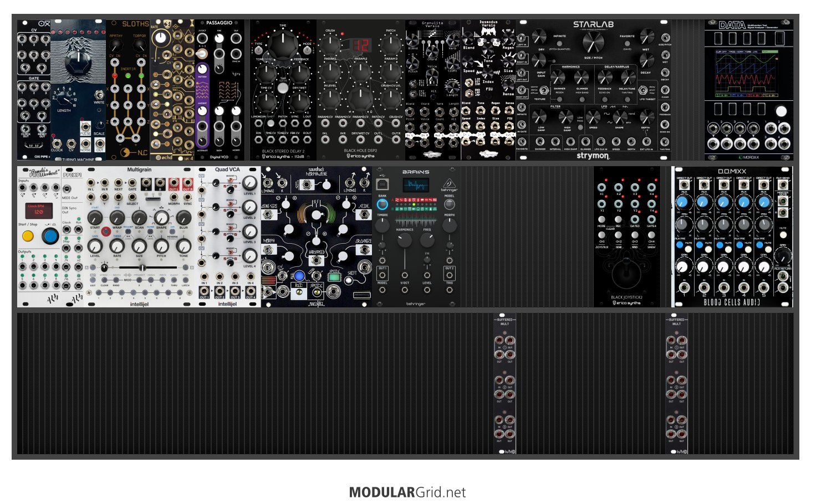Hit the FAVORITE button on StarLab
Screen dimensions: 816x504
[x=627, y=43]
